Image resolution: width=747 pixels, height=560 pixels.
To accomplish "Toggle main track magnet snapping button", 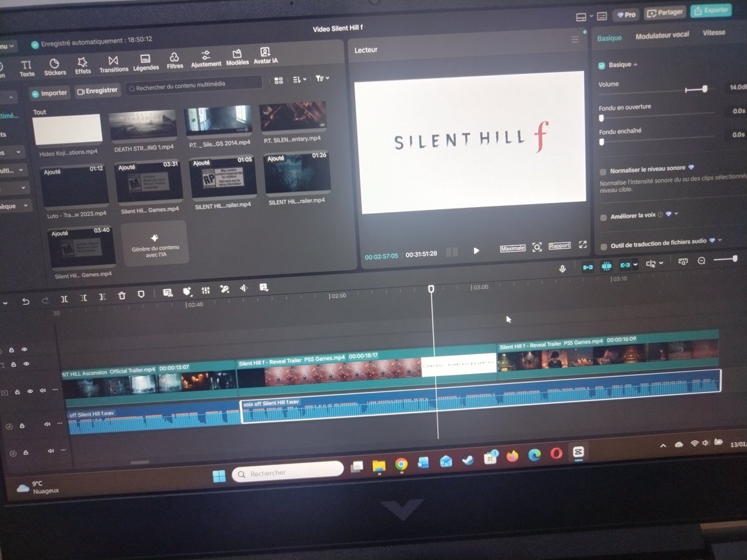I will coord(588,267).
